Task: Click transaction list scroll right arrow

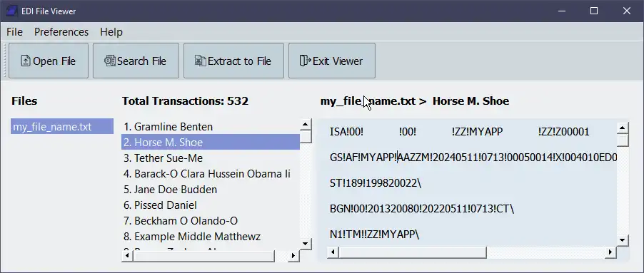Action: click(x=293, y=255)
